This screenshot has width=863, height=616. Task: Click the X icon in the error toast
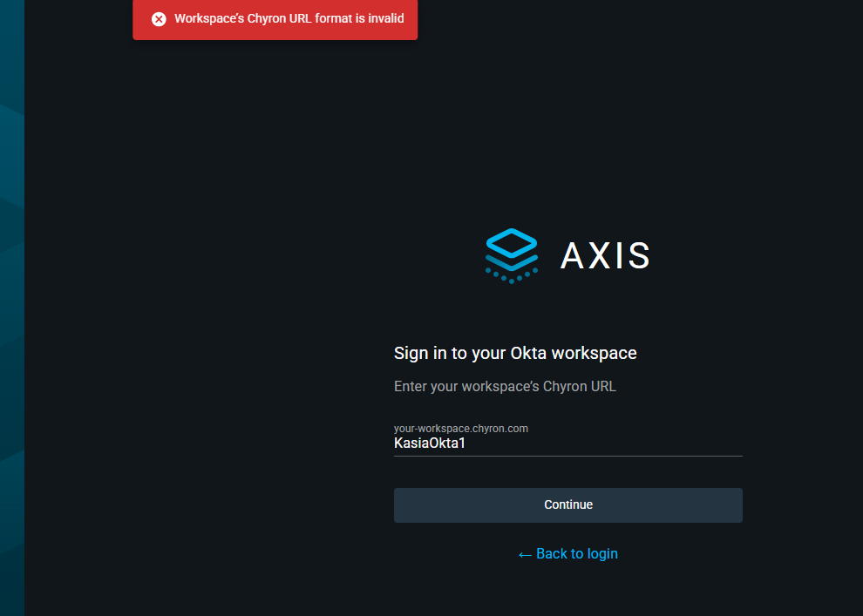[x=159, y=19]
